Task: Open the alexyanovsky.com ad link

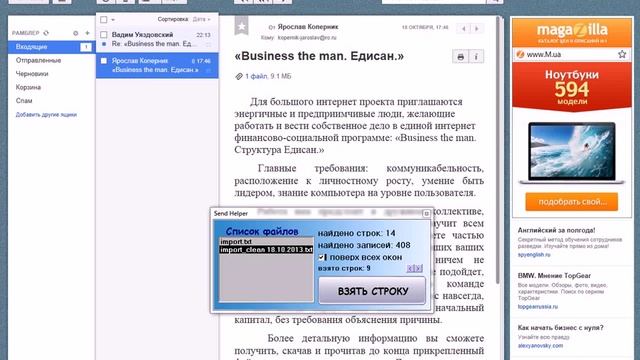Action: (540, 346)
